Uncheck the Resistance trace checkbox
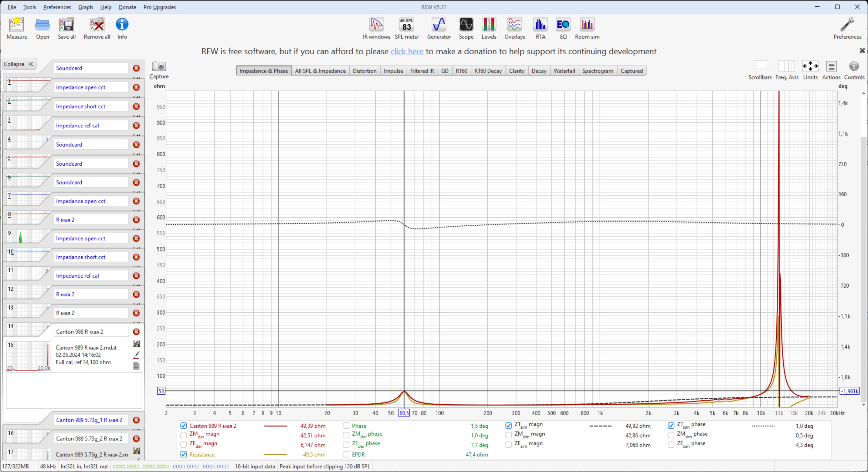Image resolution: width=868 pixels, height=472 pixels. (184, 454)
